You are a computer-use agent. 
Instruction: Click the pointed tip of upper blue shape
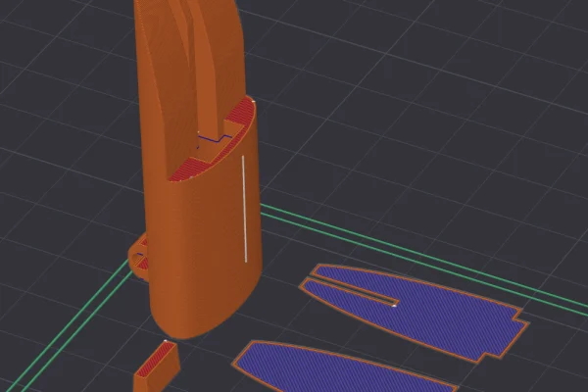pos(318,268)
